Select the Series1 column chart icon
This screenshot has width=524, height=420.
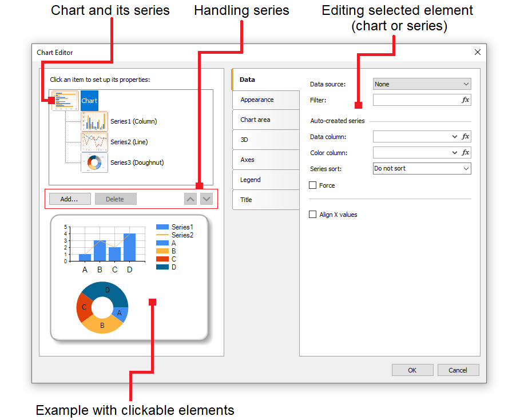point(94,121)
